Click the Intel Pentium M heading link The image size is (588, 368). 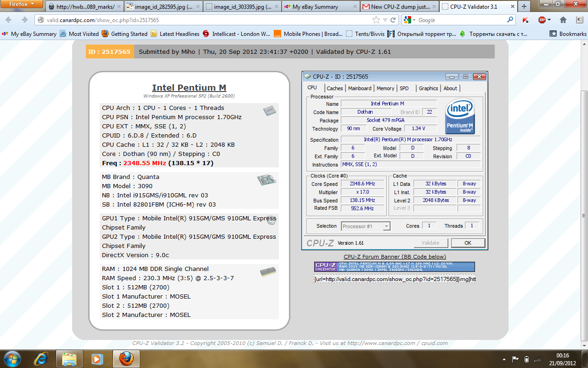coord(189,88)
